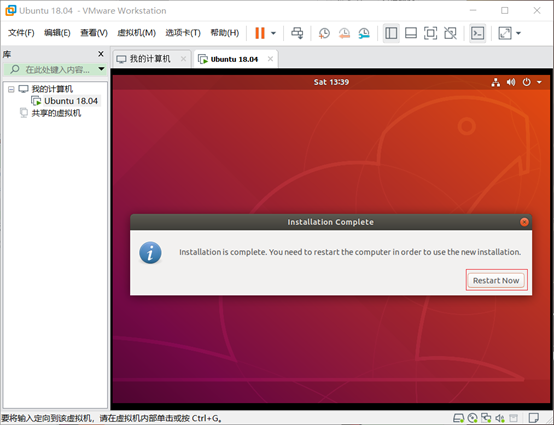Switch to Unity mode icon

pos(450,33)
